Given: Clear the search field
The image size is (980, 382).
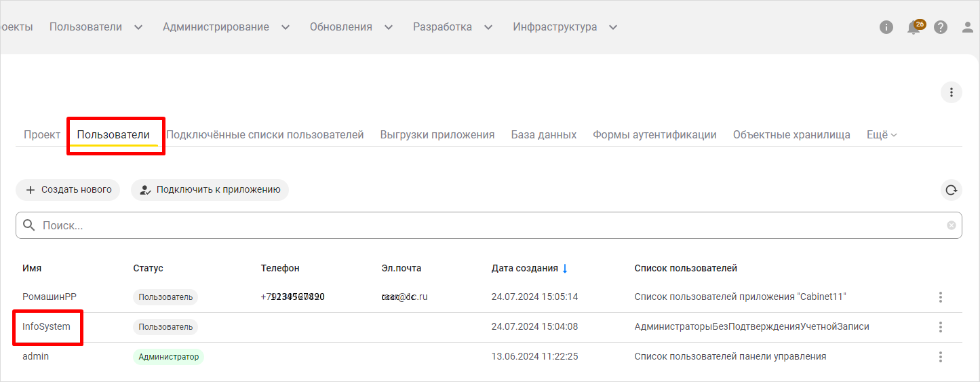Looking at the screenshot, I should point(952,225).
